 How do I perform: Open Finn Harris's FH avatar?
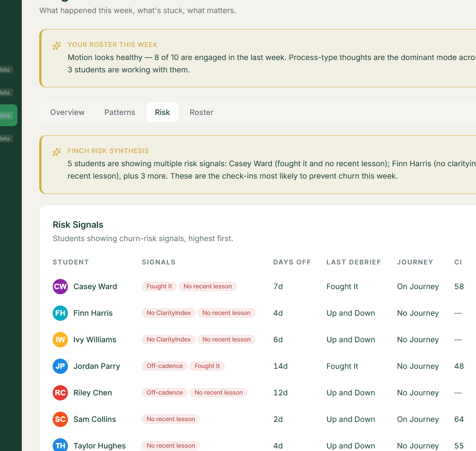[60, 313]
